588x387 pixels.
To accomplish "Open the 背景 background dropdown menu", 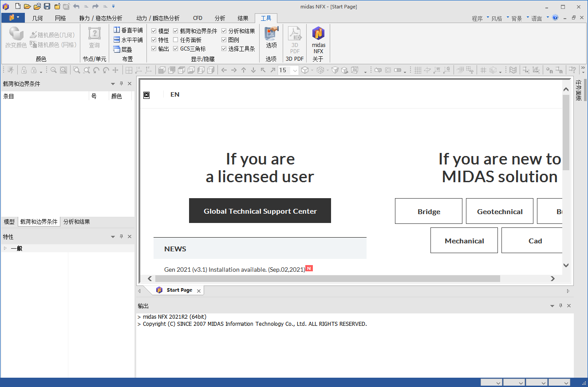I will click(520, 18).
